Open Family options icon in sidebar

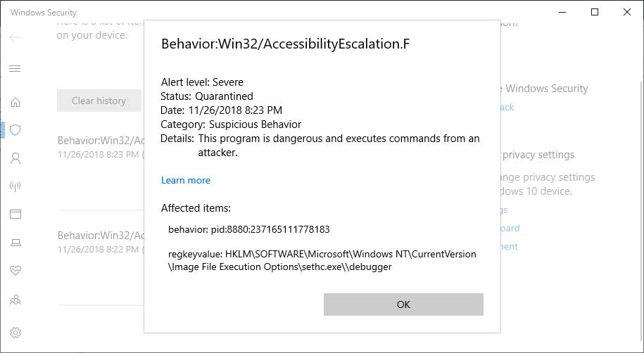click(x=15, y=300)
